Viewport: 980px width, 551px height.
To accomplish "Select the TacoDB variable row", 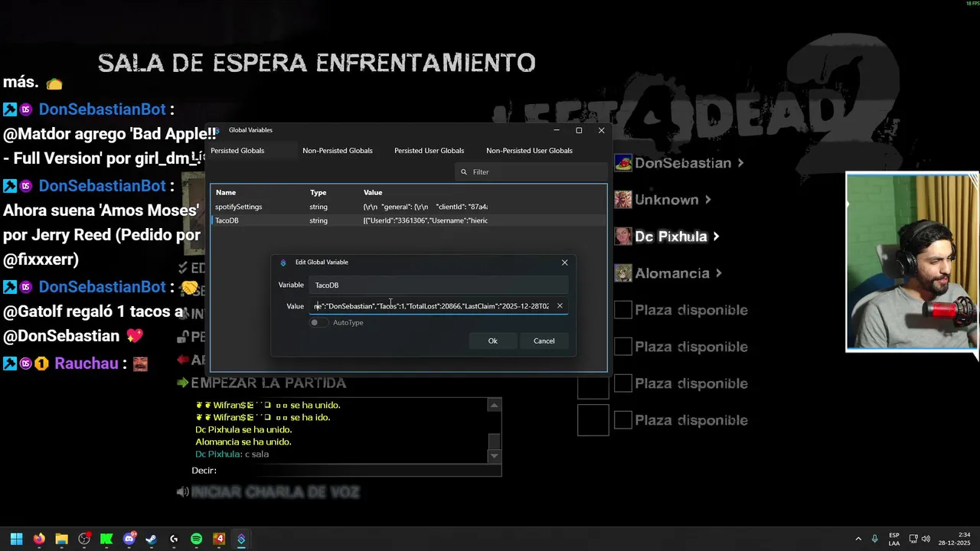I will 409,220.
